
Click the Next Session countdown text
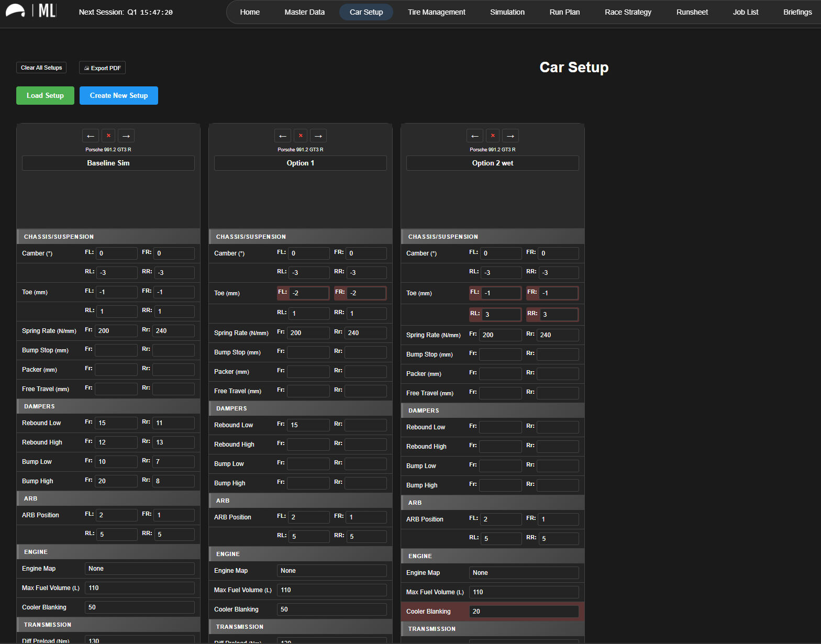(126, 12)
